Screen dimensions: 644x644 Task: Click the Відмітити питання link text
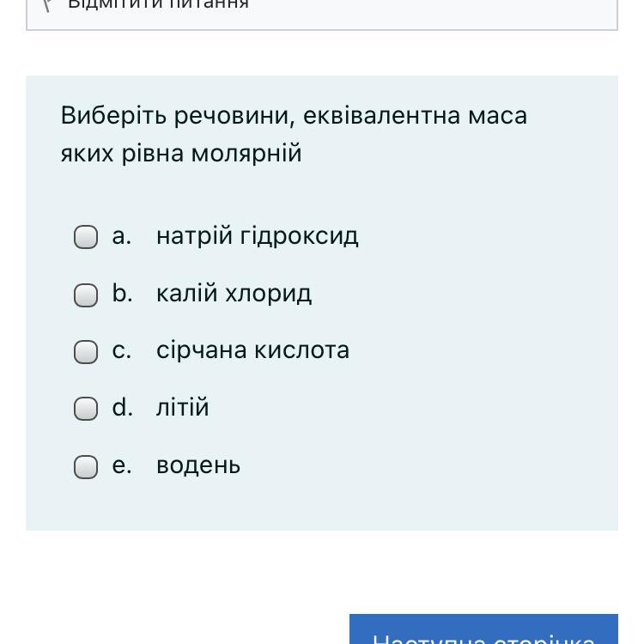pyautogui.click(x=158, y=4)
